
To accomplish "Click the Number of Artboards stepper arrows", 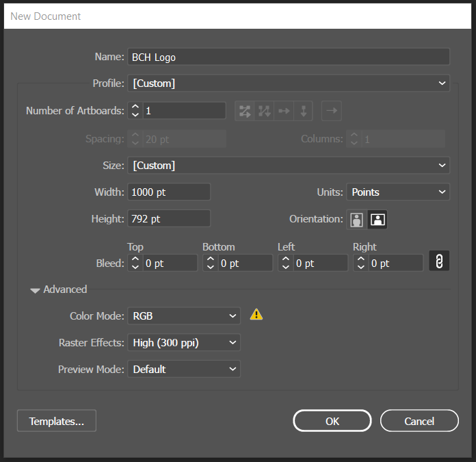I will (135, 111).
